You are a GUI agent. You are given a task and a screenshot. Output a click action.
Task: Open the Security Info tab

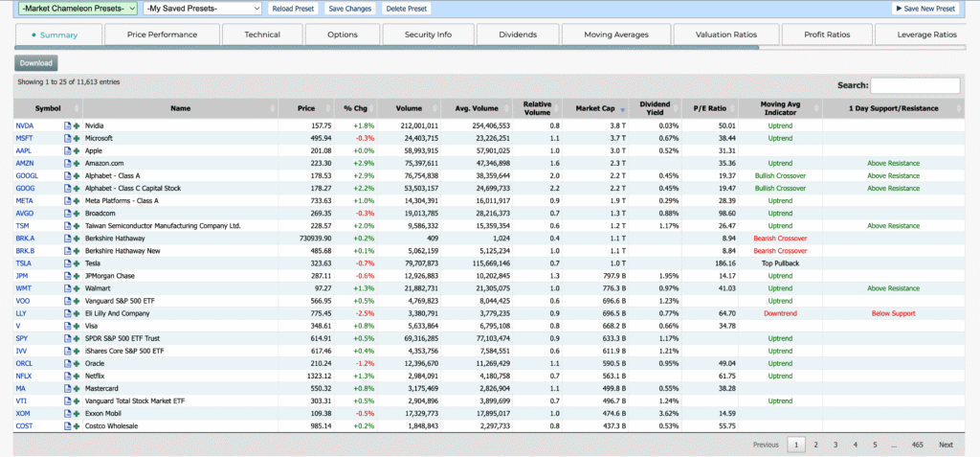click(x=428, y=34)
